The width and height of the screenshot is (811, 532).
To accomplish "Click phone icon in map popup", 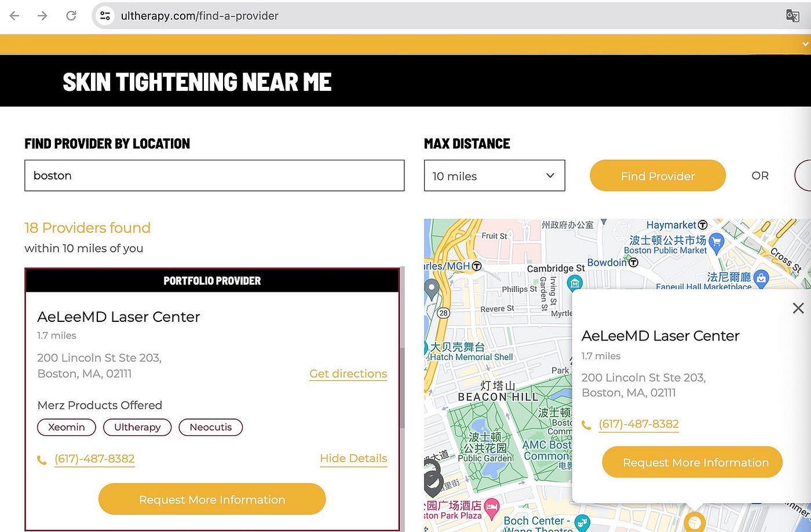I will coord(586,425).
